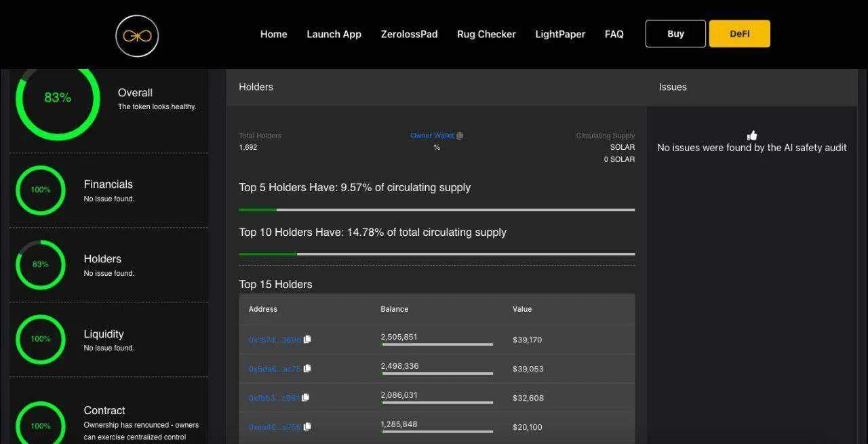Screen dimensions: 868x444
Task: Select the Financials section label
Action: click(108, 184)
